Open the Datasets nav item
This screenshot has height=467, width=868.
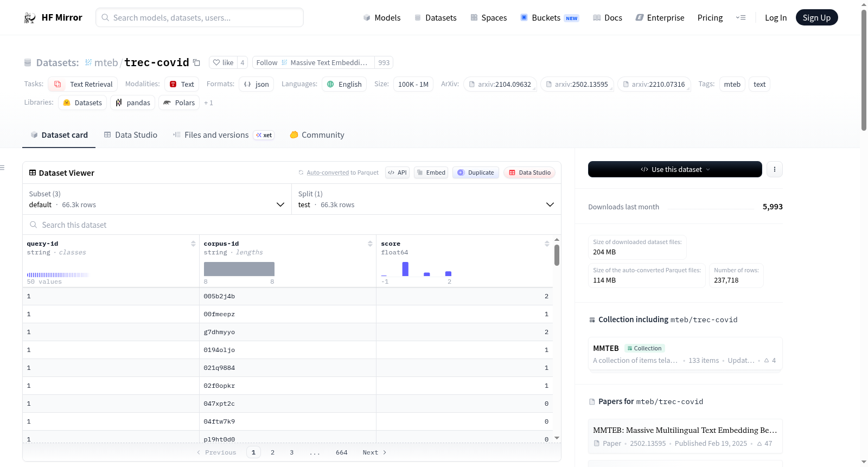(x=435, y=18)
